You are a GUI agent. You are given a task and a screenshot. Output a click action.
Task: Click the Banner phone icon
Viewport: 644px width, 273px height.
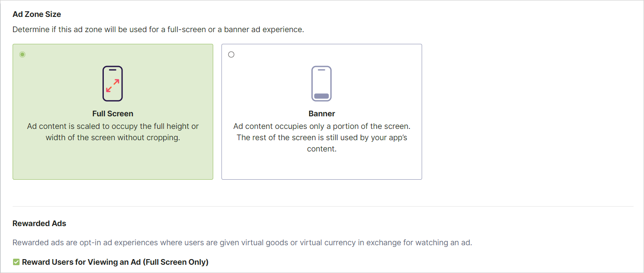pos(321,83)
